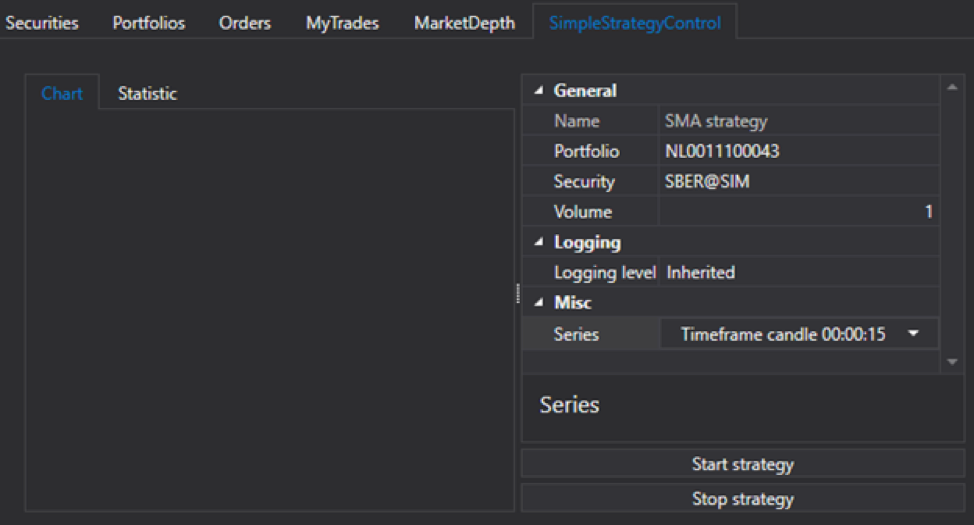Click the Security value SBER@SIM
This screenshot has width=974, height=525.
pos(709,182)
